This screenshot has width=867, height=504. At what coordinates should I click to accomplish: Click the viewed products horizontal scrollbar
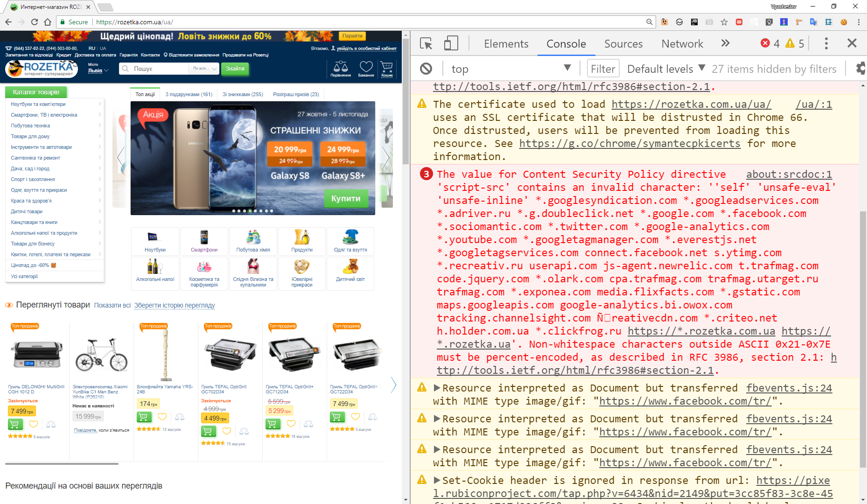coord(62,464)
